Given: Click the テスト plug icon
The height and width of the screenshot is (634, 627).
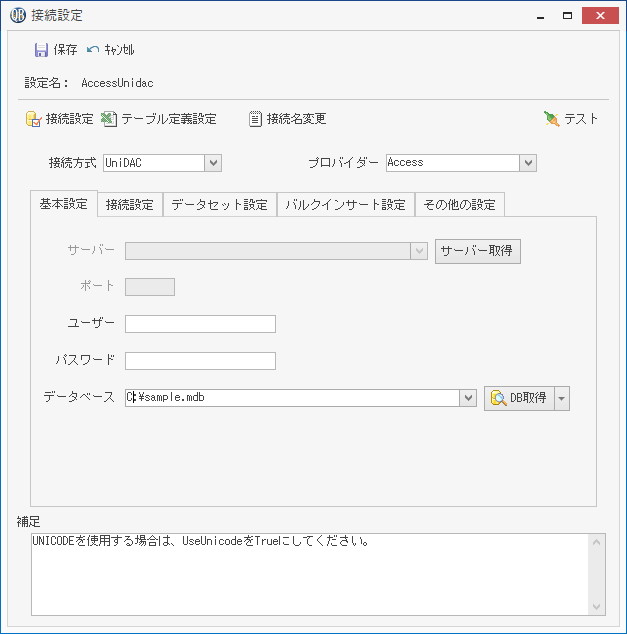Looking at the screenshot, I should coord(551,119).
